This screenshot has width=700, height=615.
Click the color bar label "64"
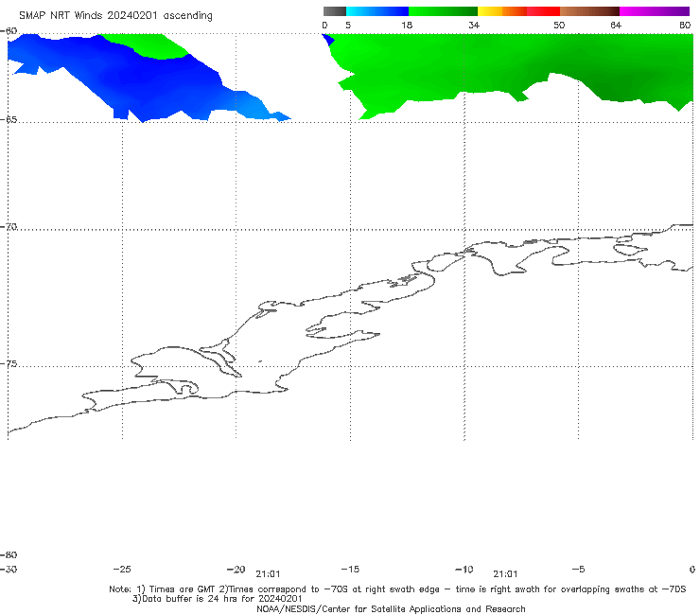pyautogui.click(x=616, y=26)
